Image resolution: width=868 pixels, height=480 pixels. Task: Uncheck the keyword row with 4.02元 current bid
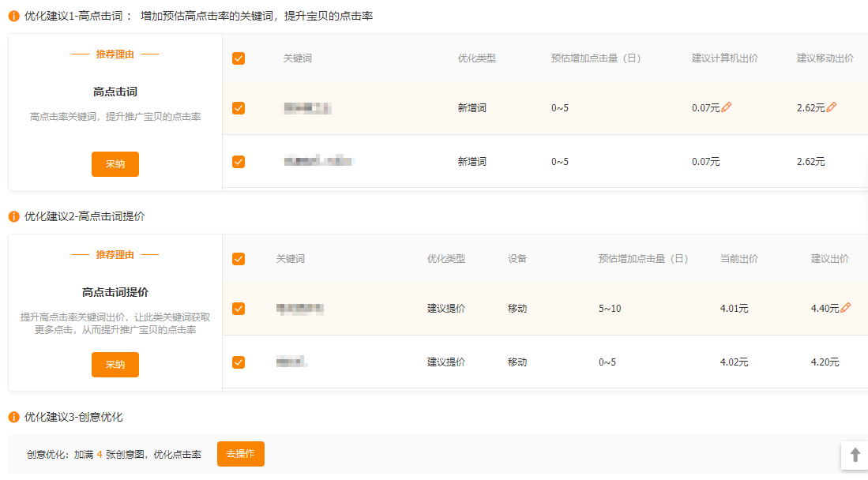239,362
